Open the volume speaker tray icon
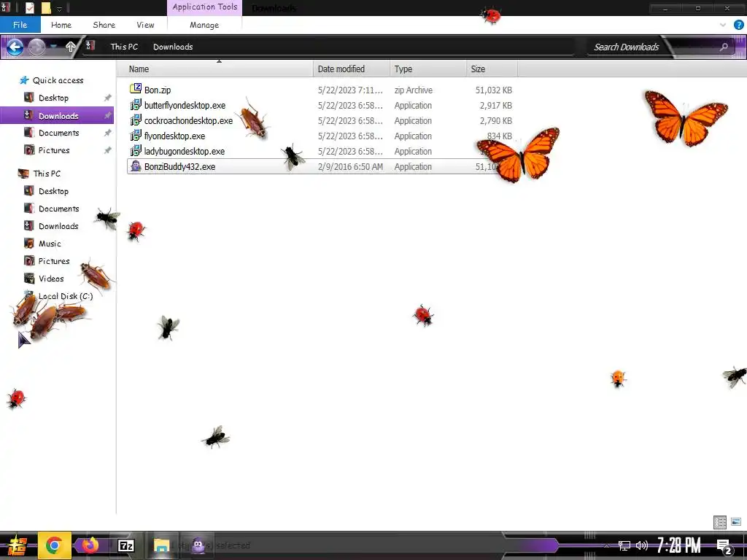The height and width of the screenshot is (560, 747). tap(642, 545)
